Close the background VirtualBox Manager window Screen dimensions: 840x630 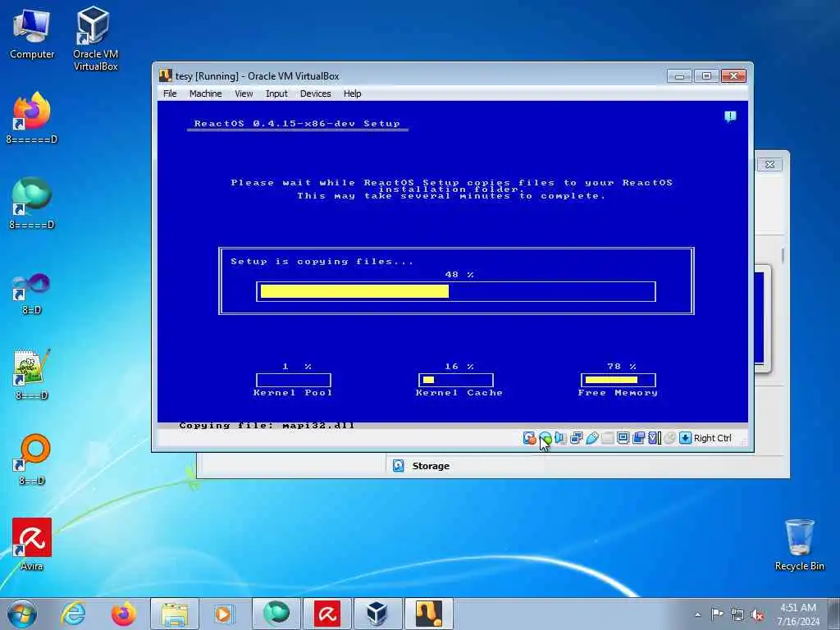click(x=769, y=164)
